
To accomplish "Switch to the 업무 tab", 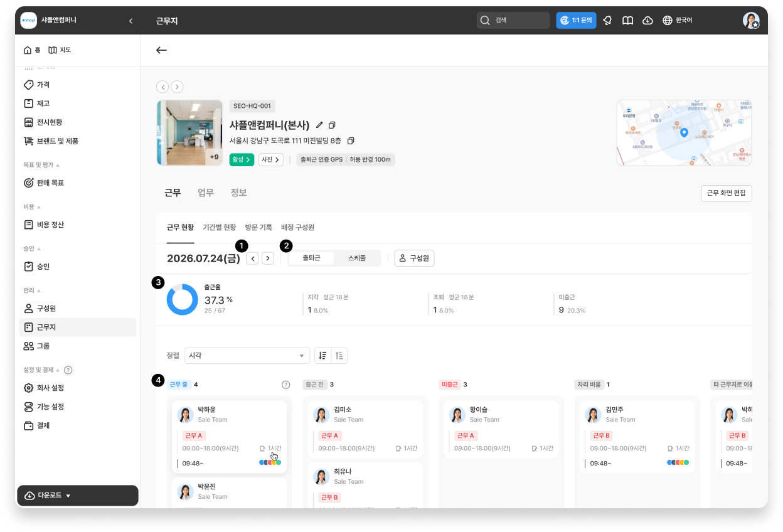I will [206, 193].
